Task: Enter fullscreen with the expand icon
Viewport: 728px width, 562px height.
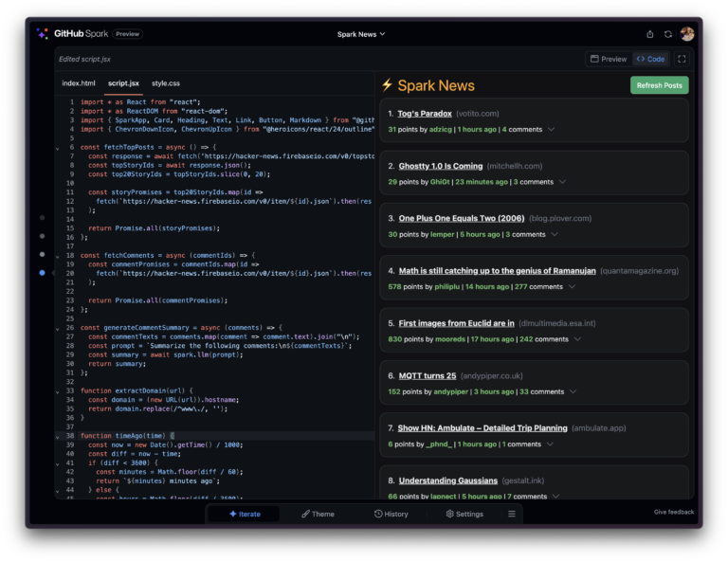Action: coord(682,59)
